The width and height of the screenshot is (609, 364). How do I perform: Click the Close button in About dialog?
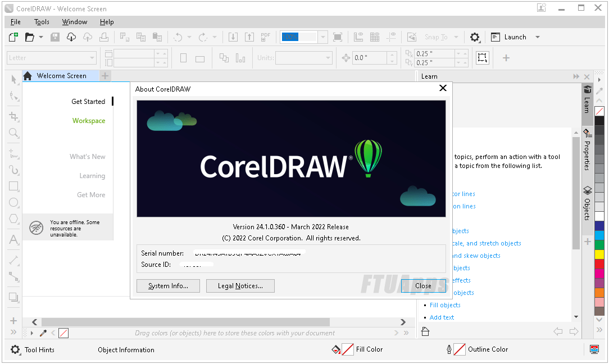click(x=424, y=286)
